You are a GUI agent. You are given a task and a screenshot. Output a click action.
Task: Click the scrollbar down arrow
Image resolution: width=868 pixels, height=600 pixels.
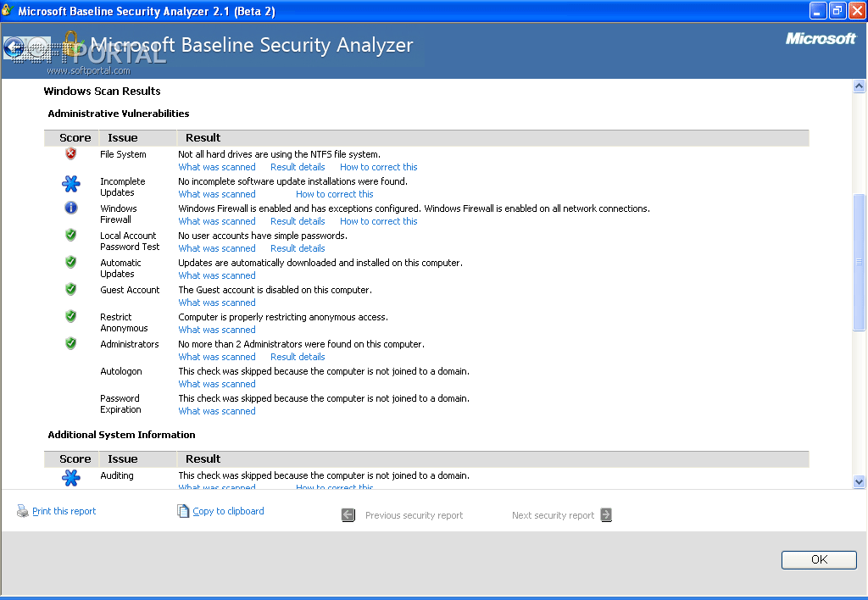(859, 481)
